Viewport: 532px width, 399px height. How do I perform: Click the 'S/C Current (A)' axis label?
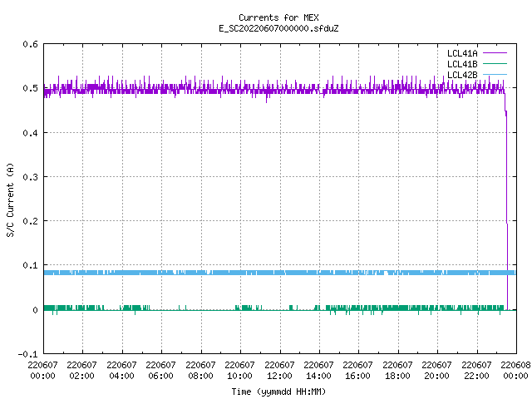point(10,200)
